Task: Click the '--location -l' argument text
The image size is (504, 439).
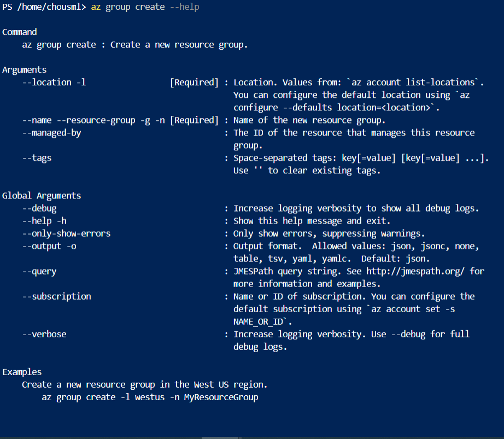Action: pos(54,83)
